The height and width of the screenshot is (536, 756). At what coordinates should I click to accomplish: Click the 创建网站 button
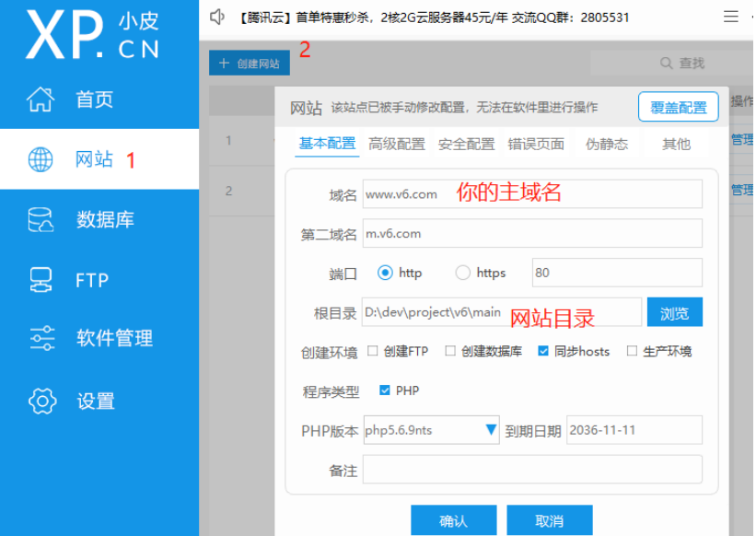[250, 64]
